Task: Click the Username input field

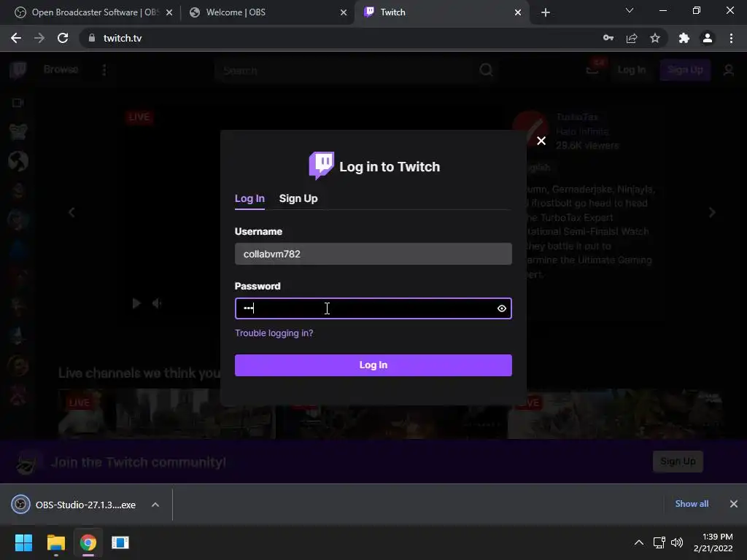Action: click(x=373, y=254)
